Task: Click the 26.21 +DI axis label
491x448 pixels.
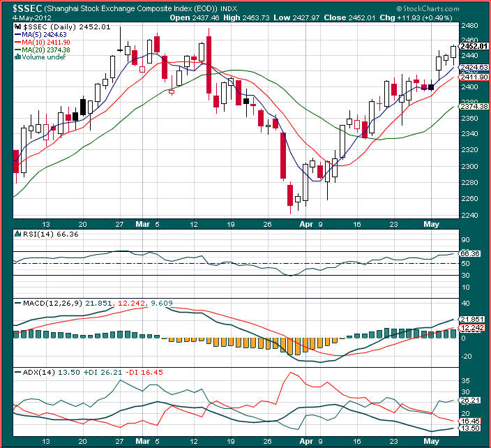Action: pos(470,401)
